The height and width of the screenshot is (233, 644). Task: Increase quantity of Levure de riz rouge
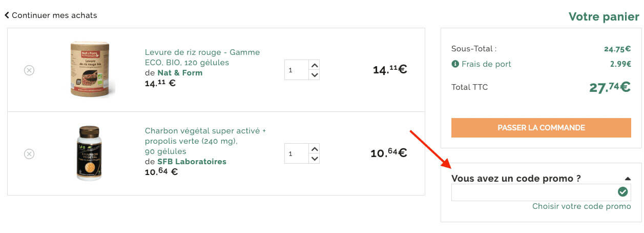coord(315,65)
